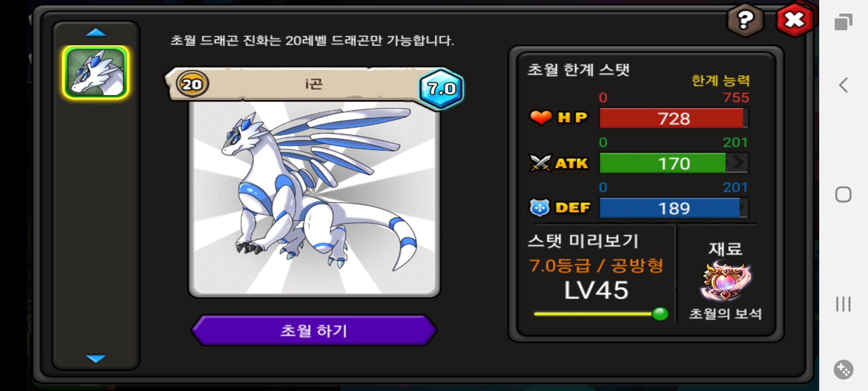Tap the Android home square button
868x391 pixels.
click(843, 194)
